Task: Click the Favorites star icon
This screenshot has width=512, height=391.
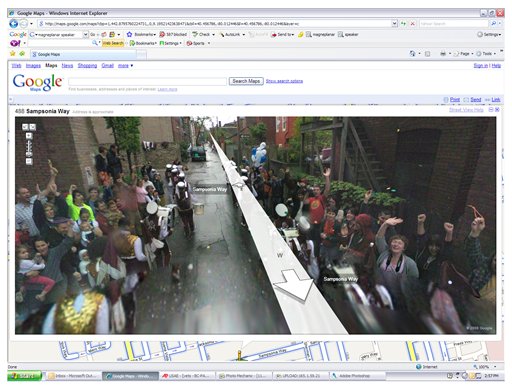Action: pyautogui.click(x=13, y=53)
